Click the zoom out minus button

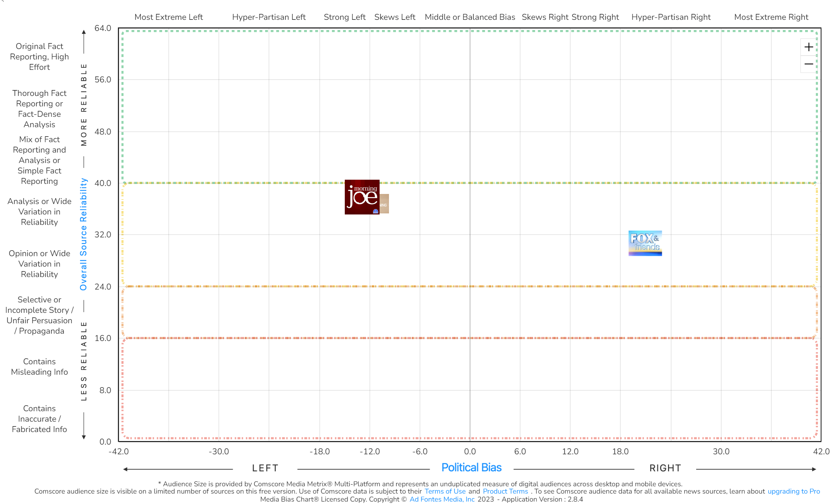click(809, 64)
